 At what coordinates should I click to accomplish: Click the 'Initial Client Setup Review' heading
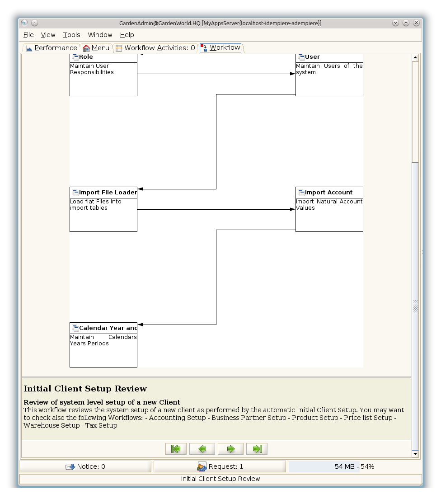85,389
